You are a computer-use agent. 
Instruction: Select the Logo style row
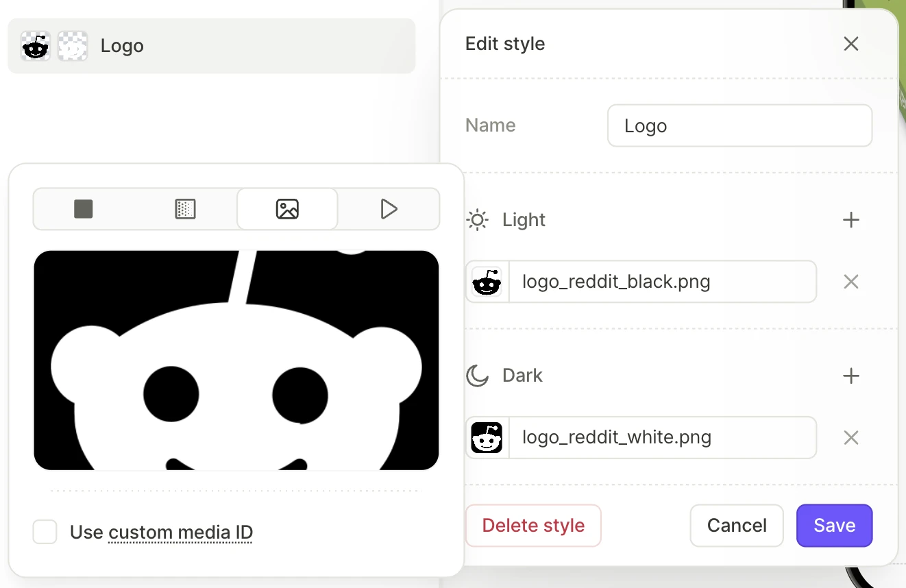coord(212,46)
